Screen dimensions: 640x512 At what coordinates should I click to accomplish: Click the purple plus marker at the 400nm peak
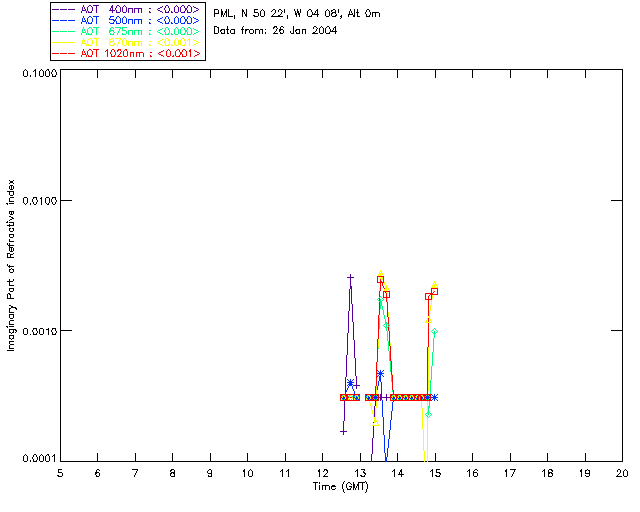click(350, 278)
